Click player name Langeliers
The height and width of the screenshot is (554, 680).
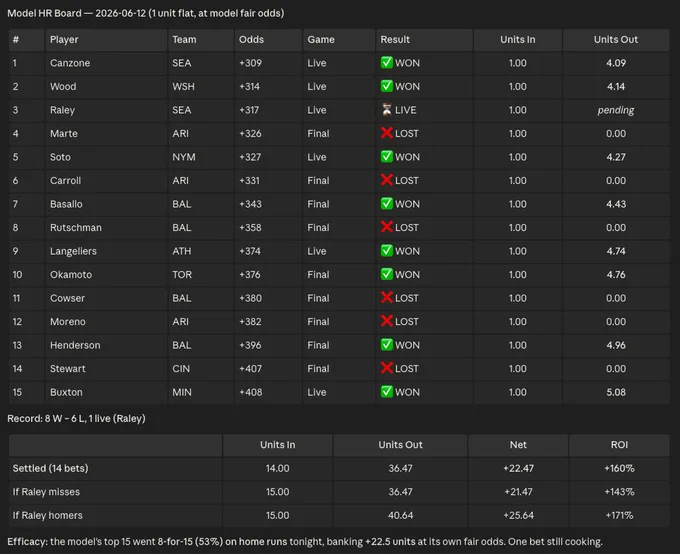pos(73,251)
